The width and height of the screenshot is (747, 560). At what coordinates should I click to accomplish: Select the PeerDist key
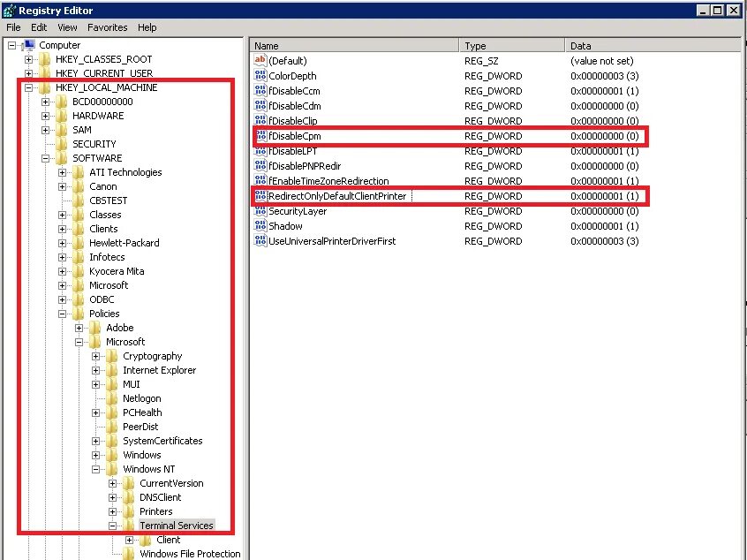coord(140,427)
